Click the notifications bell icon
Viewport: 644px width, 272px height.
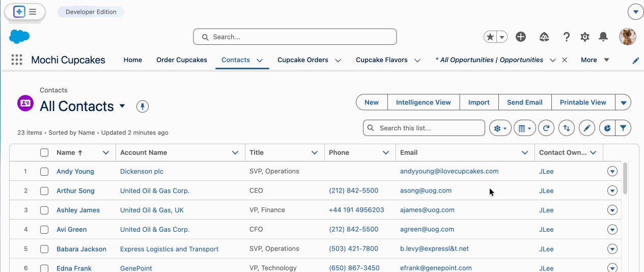(603, 37)
